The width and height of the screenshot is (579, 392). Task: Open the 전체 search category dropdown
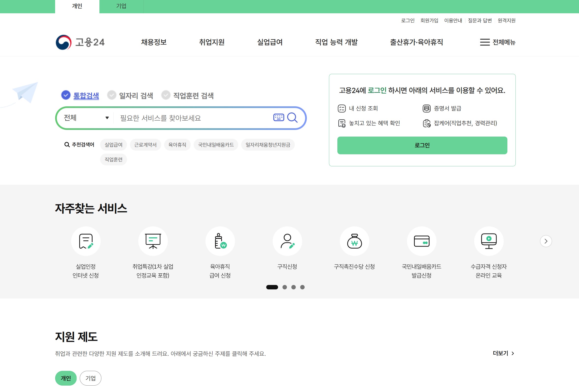click(x=86, y=118)
